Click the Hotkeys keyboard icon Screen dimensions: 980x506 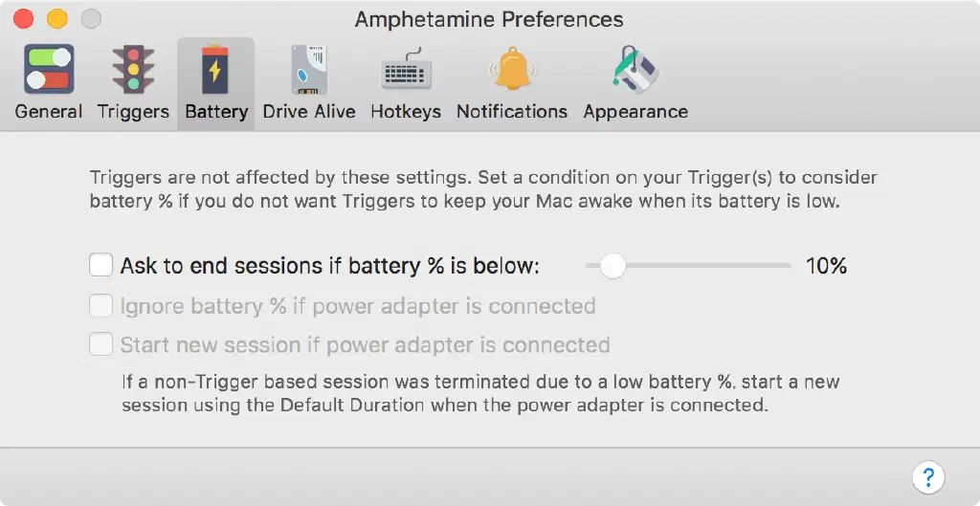click(406, 71)
